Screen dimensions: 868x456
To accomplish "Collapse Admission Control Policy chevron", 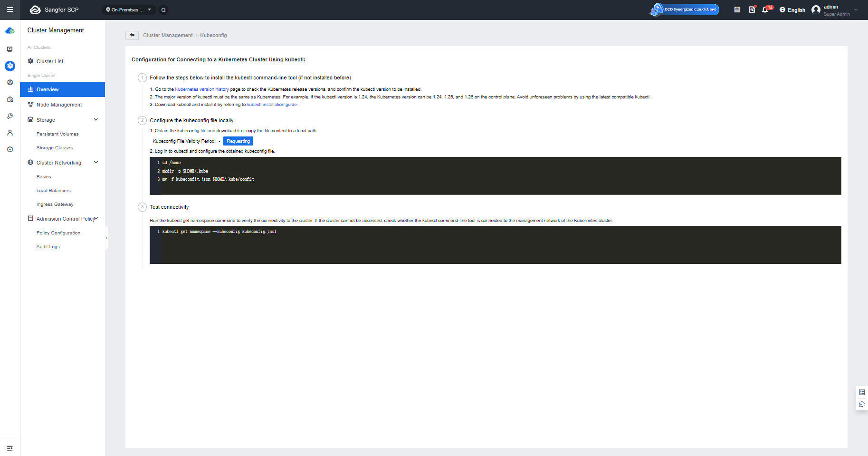I will point(96,219).
